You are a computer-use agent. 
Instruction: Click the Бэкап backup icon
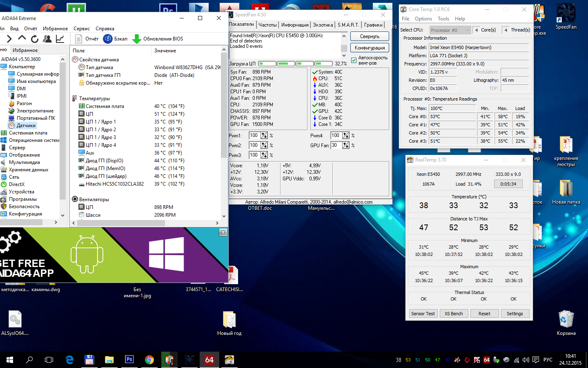coord(108,39)
